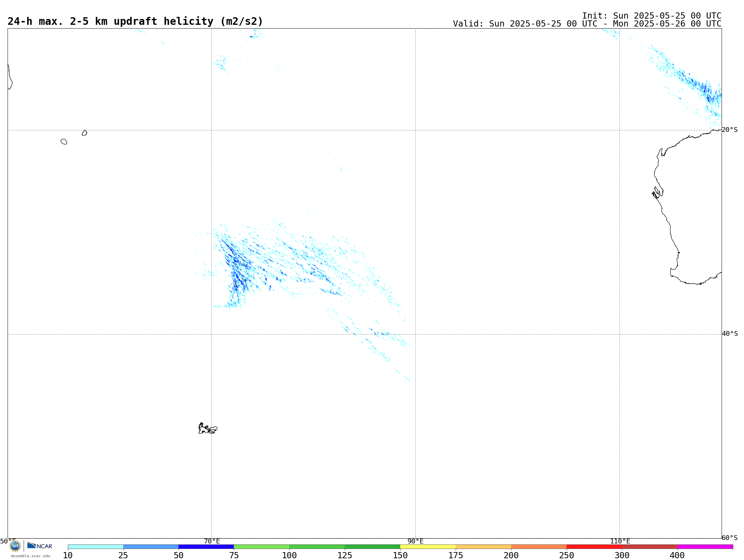This screenshot has width=744, height=560.
Task: Select the yellow 150-175 color swatch
Action: 428,547
